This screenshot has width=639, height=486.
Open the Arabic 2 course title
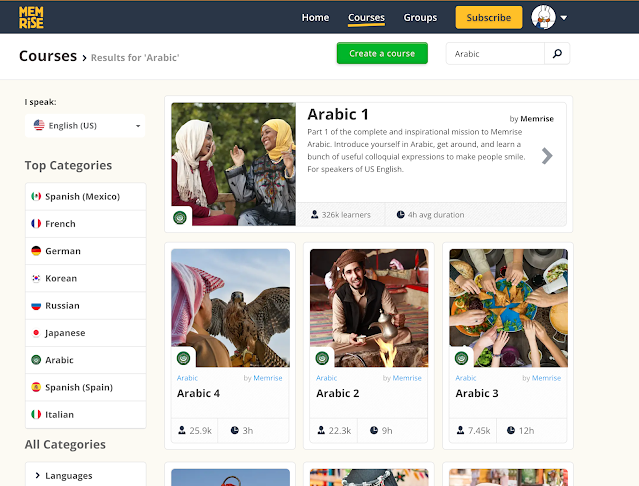click(338, 393)
